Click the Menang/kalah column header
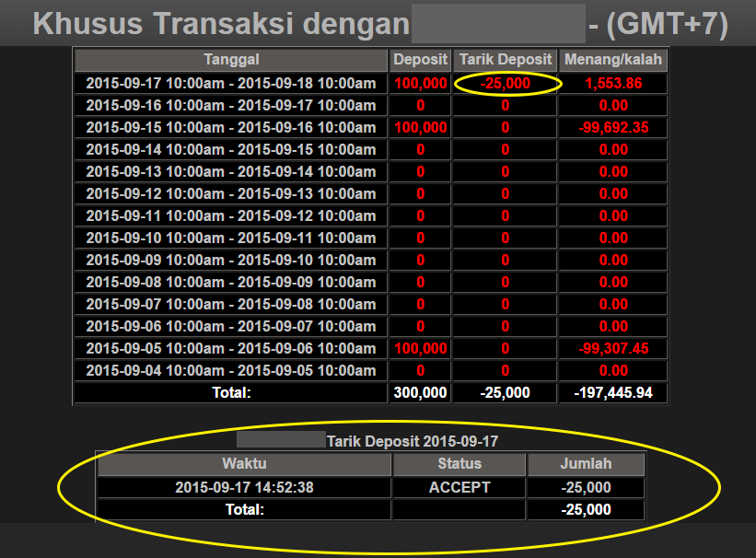Screen dimensions: 756x558 click(613, 60)
